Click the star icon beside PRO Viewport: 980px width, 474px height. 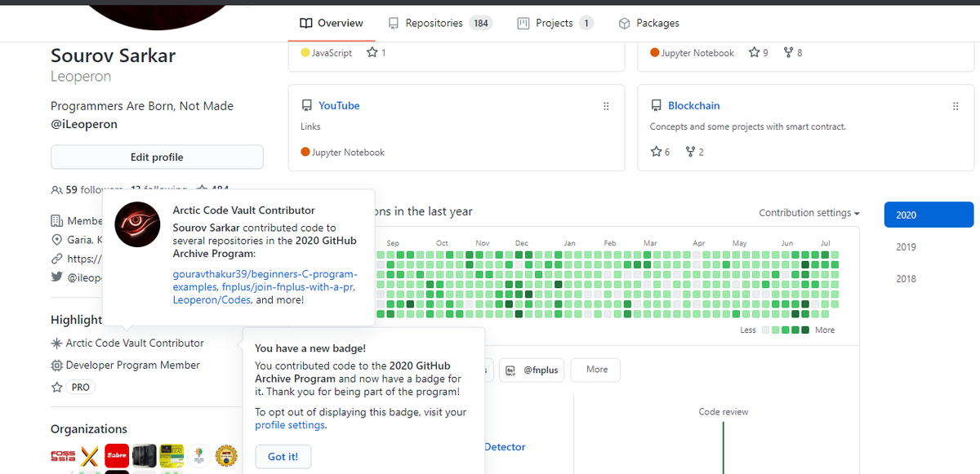pyautogui.click(x=56, y=388)
